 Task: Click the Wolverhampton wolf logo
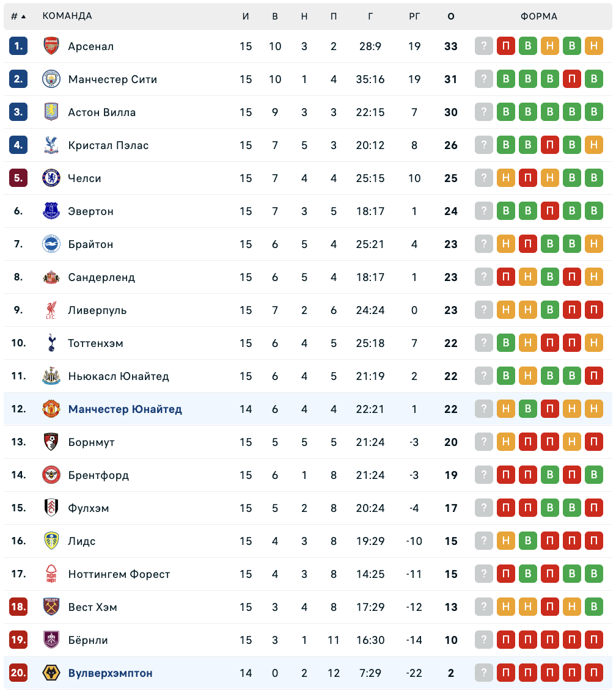point(51,673)
